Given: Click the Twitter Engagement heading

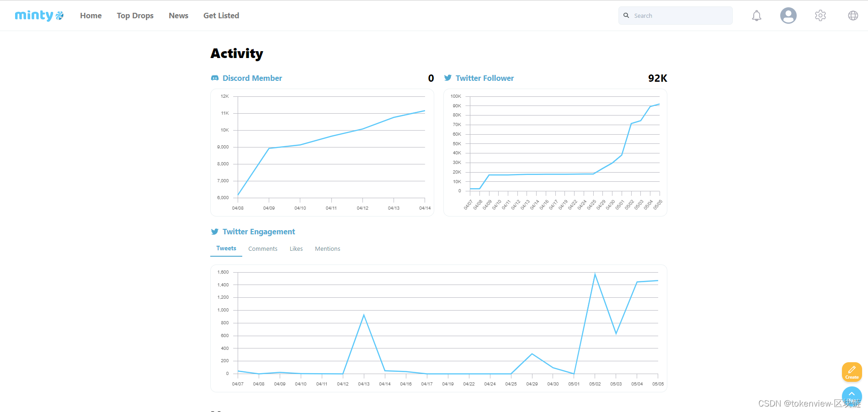Looking at the screenshot, I should (x=259, y=232).
